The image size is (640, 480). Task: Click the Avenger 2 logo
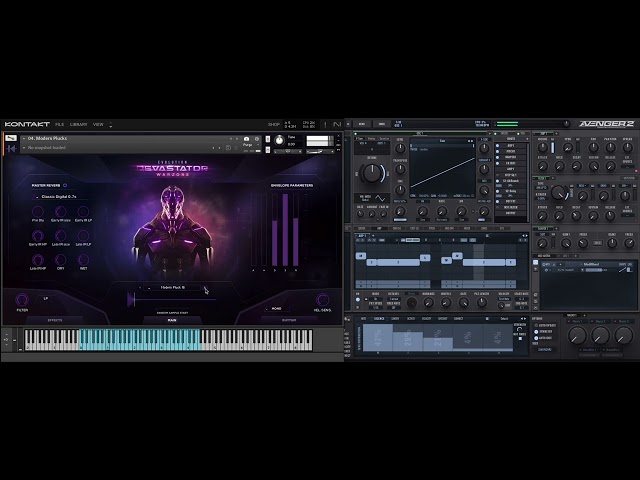606,124
